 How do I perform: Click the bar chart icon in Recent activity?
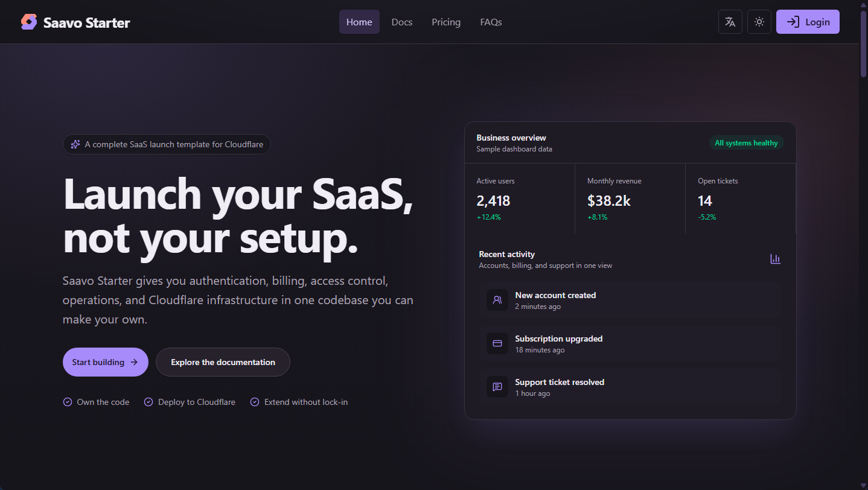coord(776,259)
